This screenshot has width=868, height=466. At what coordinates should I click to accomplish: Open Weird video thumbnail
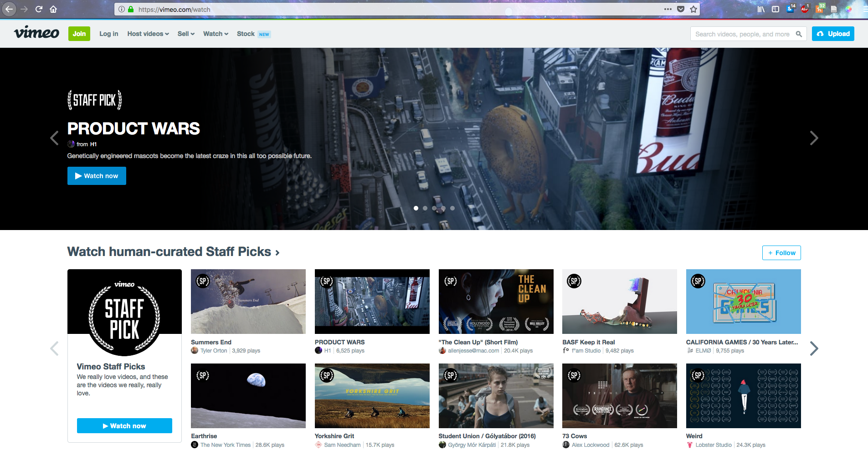click(x=744, y=396)
